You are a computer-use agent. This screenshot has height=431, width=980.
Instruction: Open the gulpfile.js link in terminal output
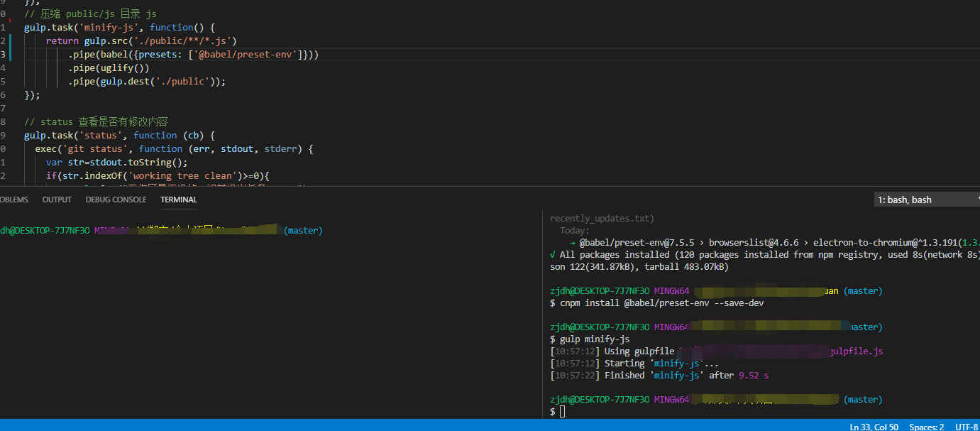tap(857, 351)
